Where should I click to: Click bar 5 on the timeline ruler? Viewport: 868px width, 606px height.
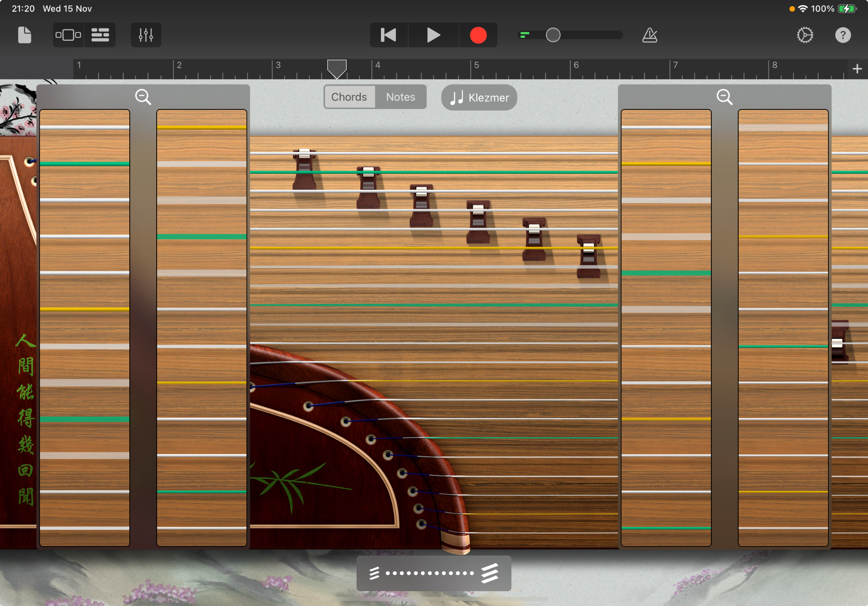[477, 65]
